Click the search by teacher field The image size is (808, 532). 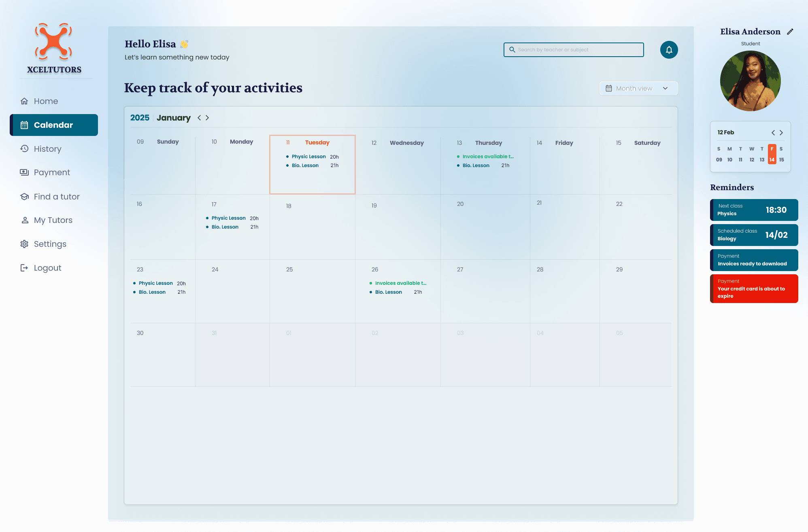point(579,50)
